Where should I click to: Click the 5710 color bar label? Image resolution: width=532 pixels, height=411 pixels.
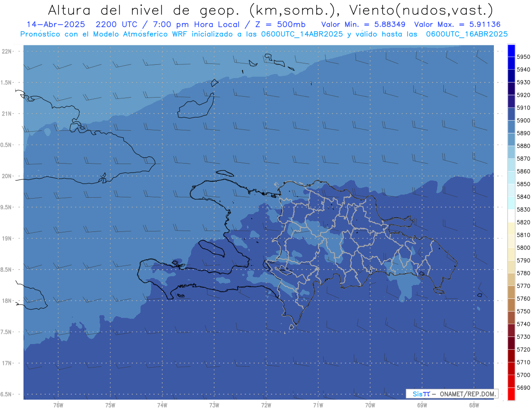pyautogui.click(x=524, y=362)
